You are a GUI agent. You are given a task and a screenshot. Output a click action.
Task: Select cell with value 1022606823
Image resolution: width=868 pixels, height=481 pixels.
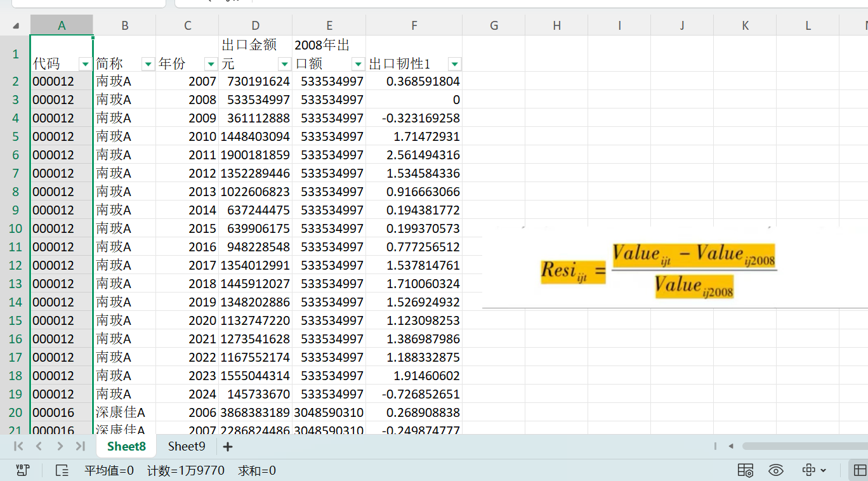click(255, 192)
